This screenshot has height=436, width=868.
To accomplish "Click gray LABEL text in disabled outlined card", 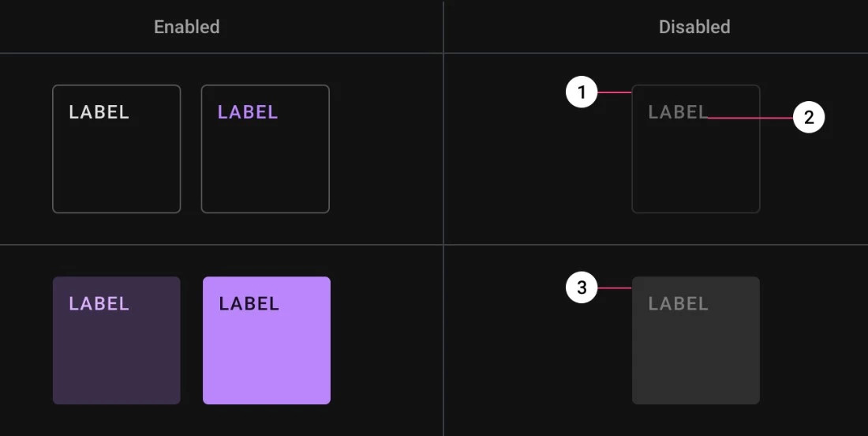I will point(678,112).
